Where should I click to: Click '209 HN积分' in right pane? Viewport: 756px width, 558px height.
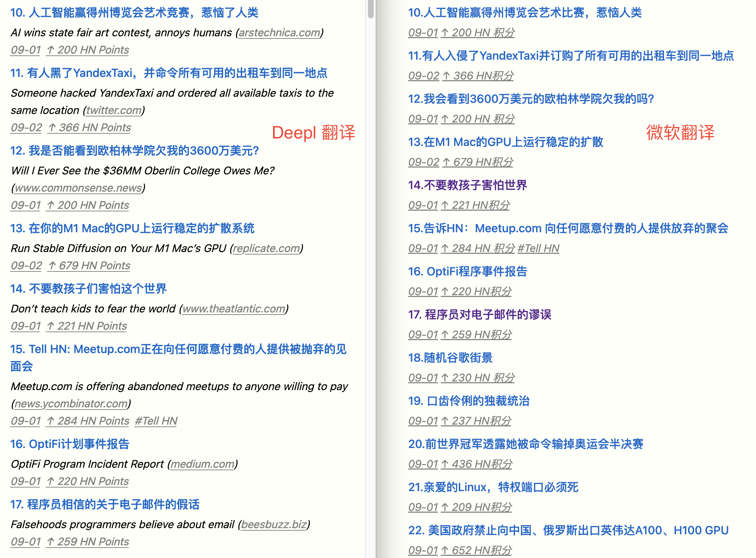click(x=476, y=507)
